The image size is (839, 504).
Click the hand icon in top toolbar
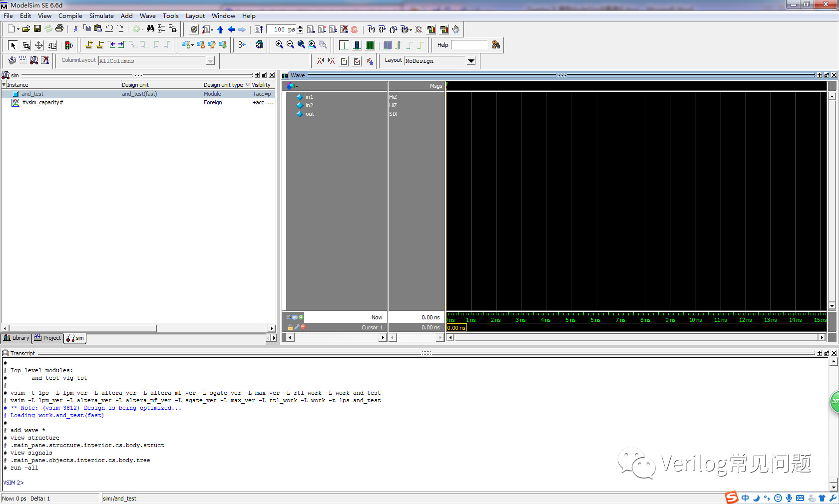pos(455,29)
